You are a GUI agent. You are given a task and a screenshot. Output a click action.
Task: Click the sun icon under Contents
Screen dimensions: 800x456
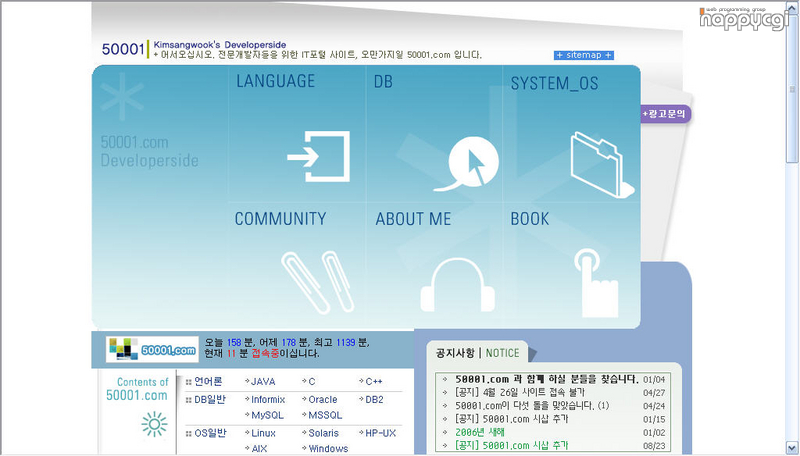[154, 424]
